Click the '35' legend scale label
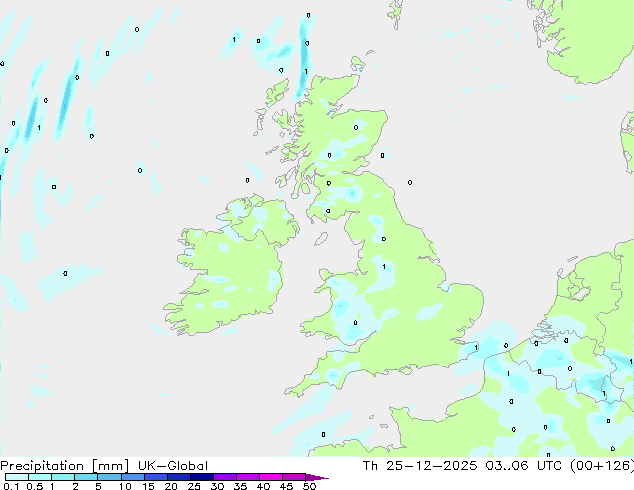This screenshot has height=490, width=634. click(240, 486)
